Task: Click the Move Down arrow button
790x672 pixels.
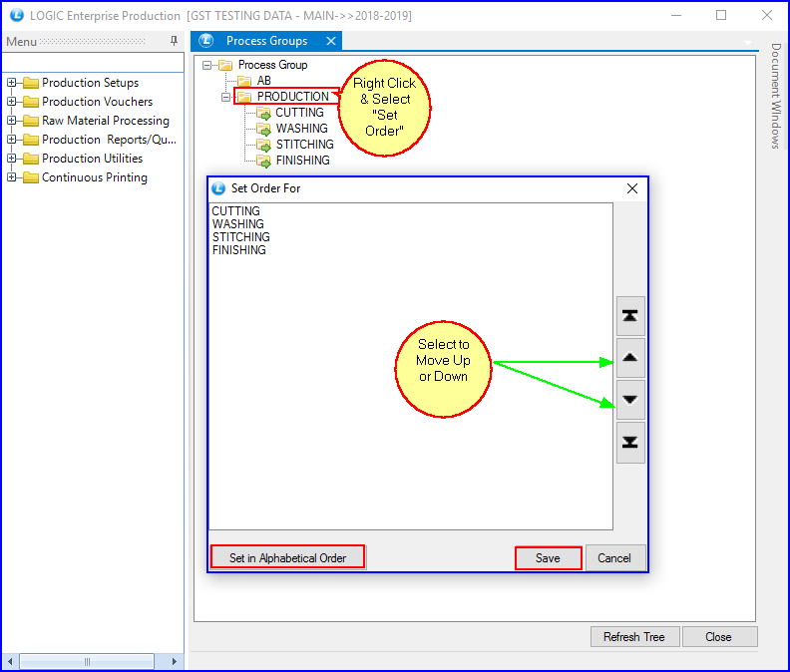Action: pos(630,400)
